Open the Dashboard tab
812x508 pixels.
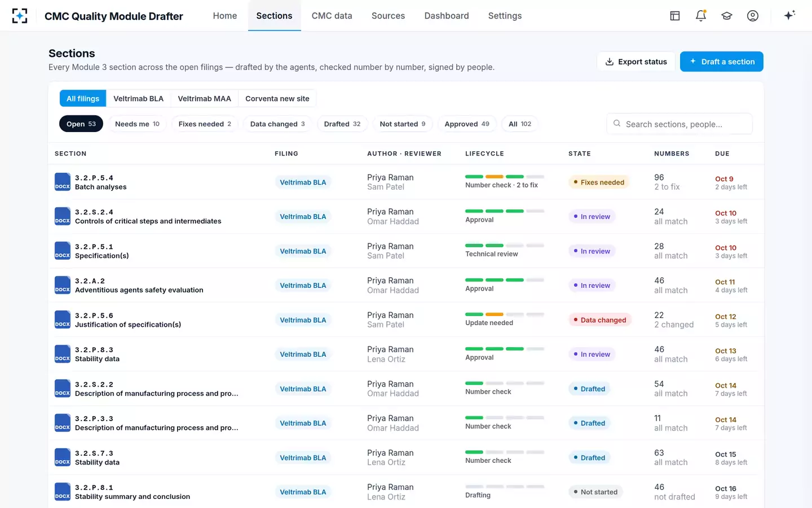click(447, 16)
